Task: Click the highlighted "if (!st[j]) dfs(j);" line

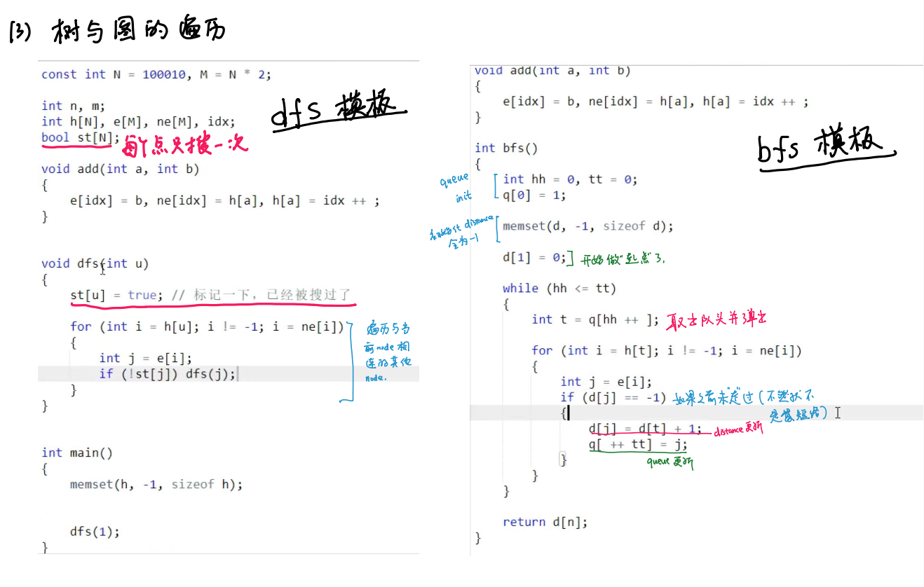Action: coord(168,373)
